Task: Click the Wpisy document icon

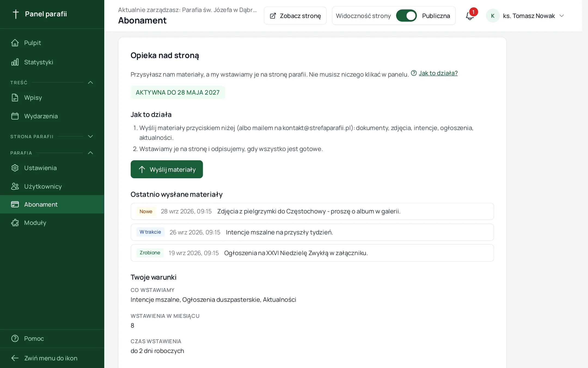Action: (15, 98)
